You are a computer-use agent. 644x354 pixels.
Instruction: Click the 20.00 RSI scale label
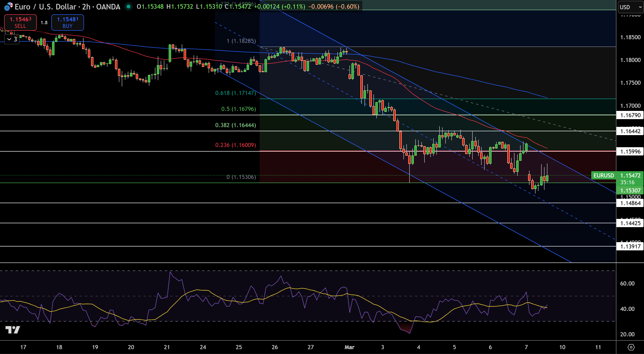point(627,334)
